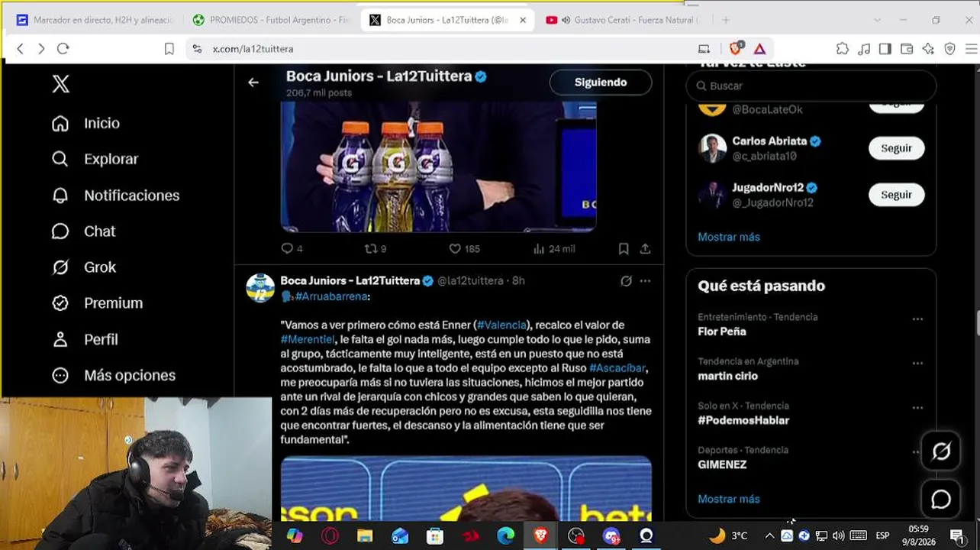The width and height of the screenshot is (980, 550).
Task: Open a new browser tab
Action: pos(726,20)
